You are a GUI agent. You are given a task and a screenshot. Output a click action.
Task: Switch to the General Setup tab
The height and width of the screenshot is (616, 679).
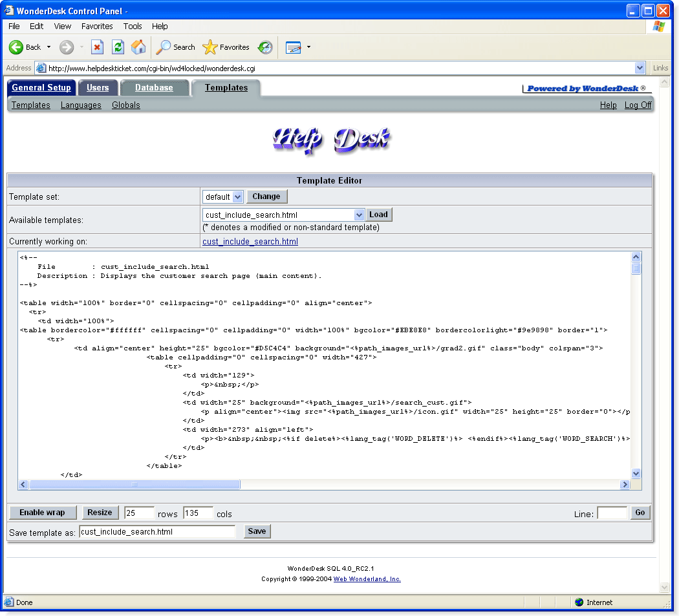click(41, 87)
